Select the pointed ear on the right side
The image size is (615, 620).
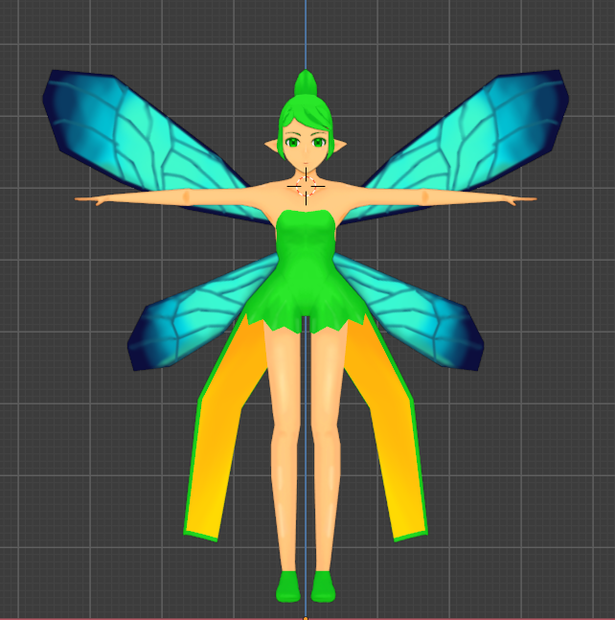point(340,146)
